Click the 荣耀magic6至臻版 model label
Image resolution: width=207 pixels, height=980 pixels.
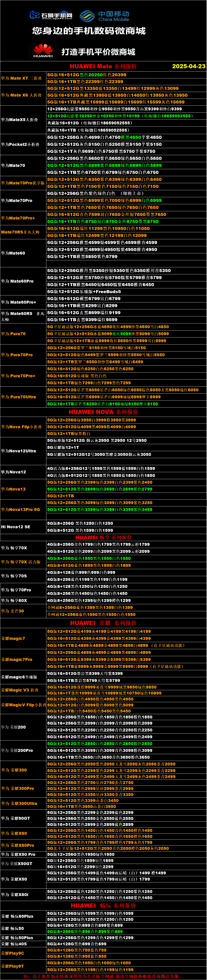pos(19,677)
